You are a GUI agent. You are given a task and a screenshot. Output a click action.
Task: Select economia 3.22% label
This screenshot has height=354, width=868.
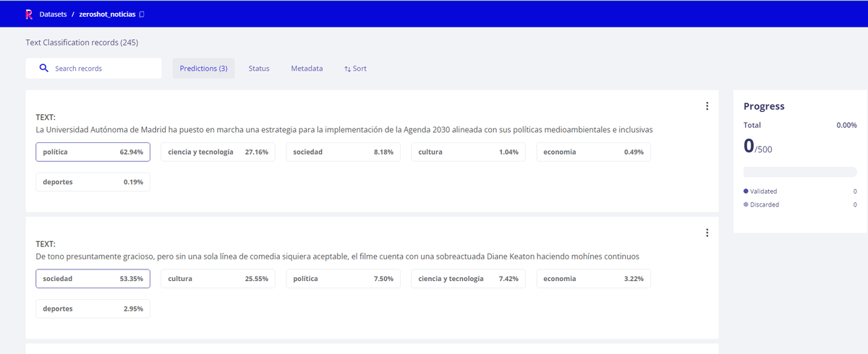point(593,279)
